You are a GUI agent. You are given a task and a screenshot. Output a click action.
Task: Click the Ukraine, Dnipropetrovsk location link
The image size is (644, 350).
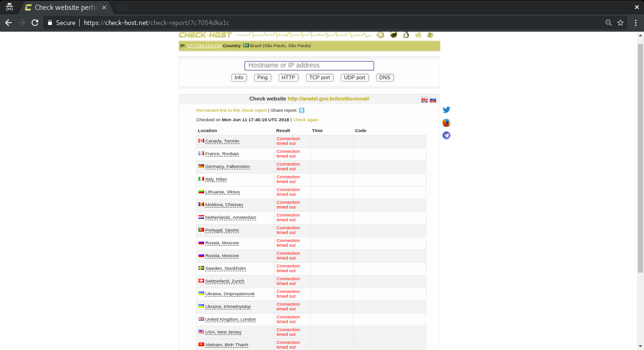[x=230, y=294]
